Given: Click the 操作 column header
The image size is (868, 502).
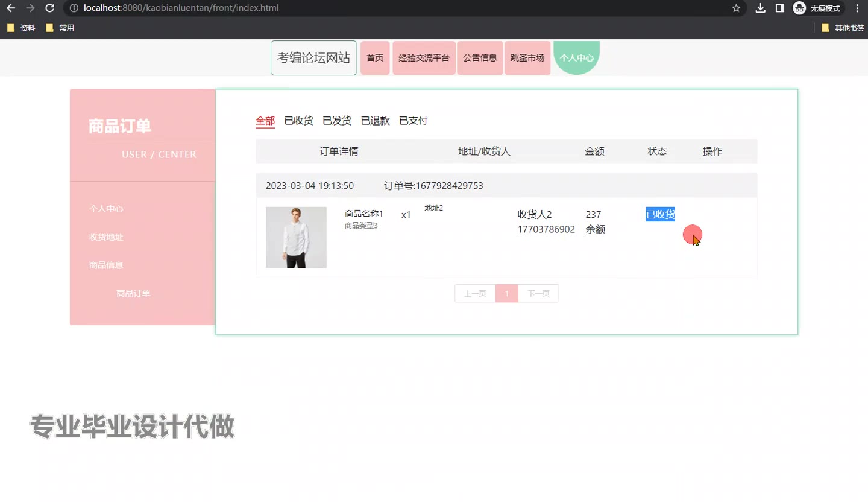Looking at the screenshot, I should click(x=712, y=151).
